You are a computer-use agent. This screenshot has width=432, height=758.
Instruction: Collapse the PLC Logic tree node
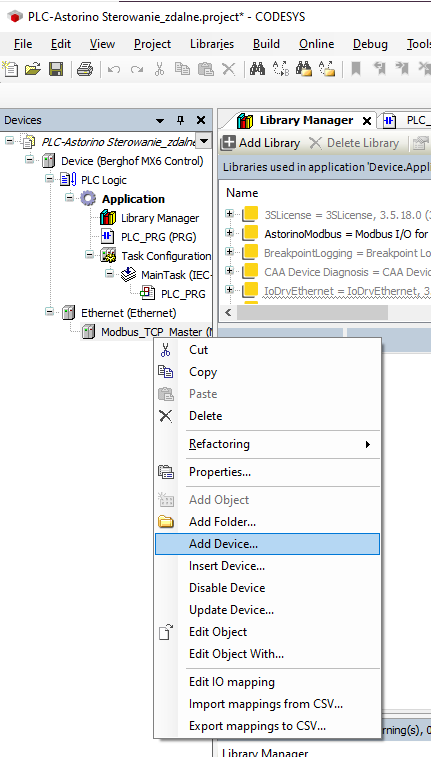point(49,178)
